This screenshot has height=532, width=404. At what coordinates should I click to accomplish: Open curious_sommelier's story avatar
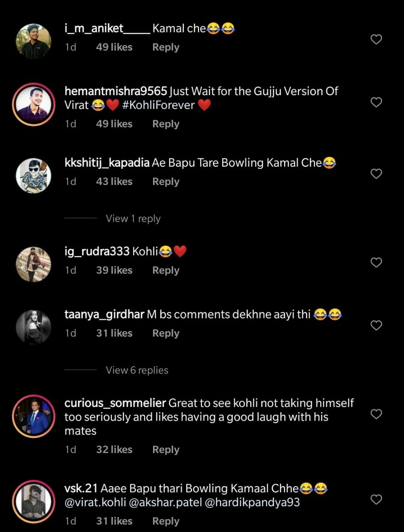33,416
